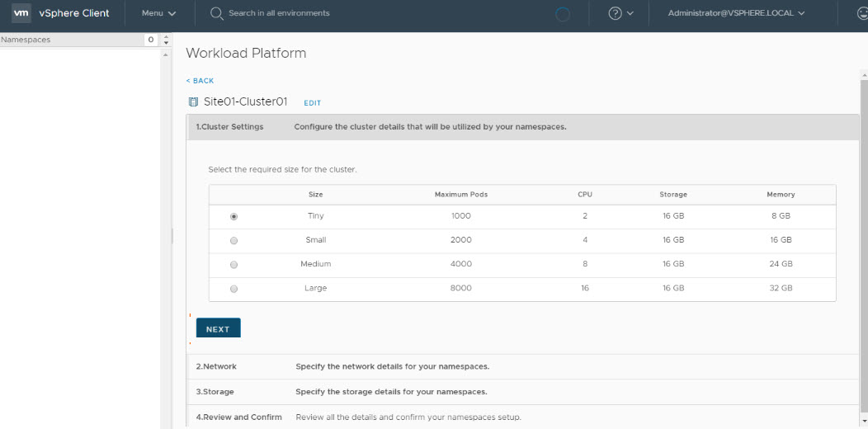Click the Site01-Cluster01 cluster icon
868x429 pixels.
point(193,102)
